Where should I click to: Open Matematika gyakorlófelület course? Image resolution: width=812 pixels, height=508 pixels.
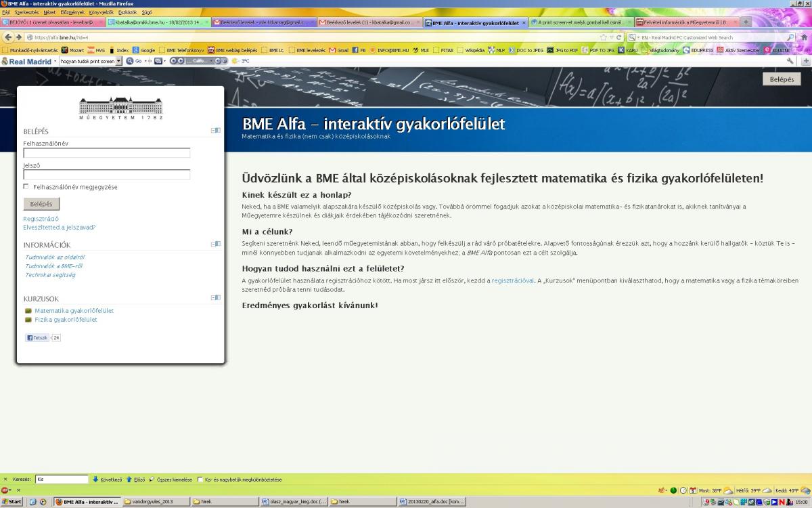click(x=74, y=311)
